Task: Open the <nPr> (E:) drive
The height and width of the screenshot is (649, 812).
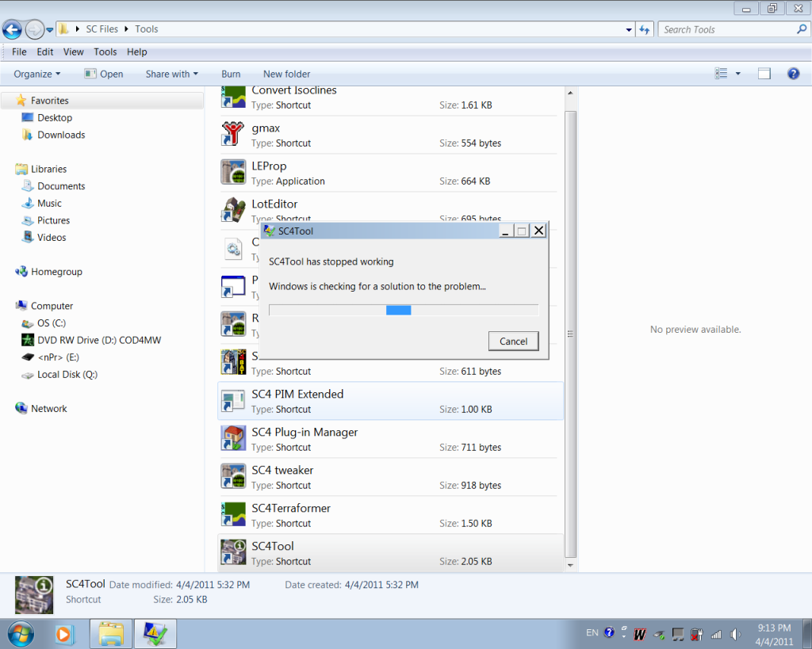Action: [57, 357]
